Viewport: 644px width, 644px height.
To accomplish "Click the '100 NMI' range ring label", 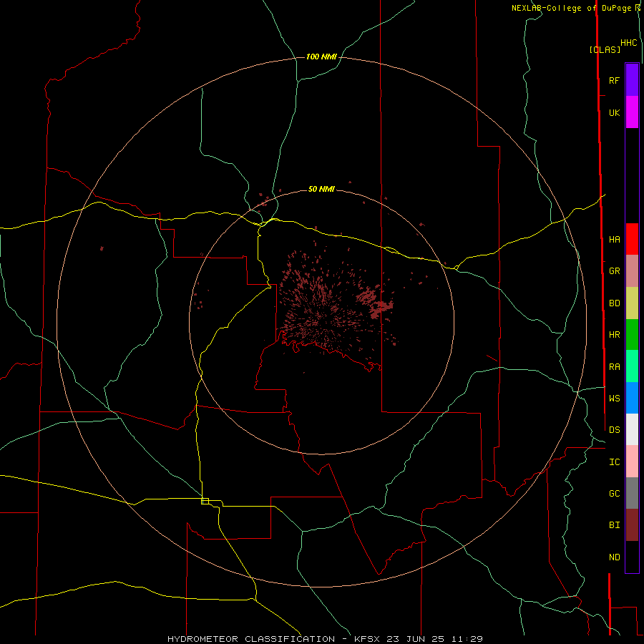I will [x=321, y=57].
